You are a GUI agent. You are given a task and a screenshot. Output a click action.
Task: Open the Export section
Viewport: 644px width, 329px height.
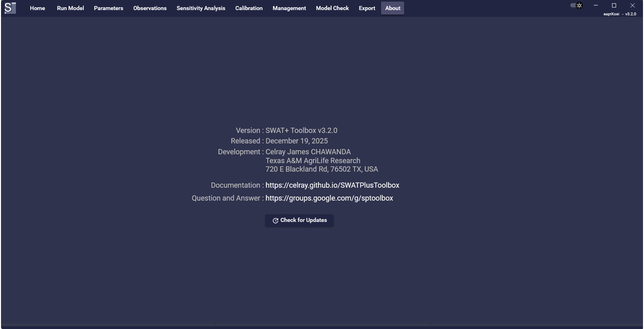pos(367,8)
